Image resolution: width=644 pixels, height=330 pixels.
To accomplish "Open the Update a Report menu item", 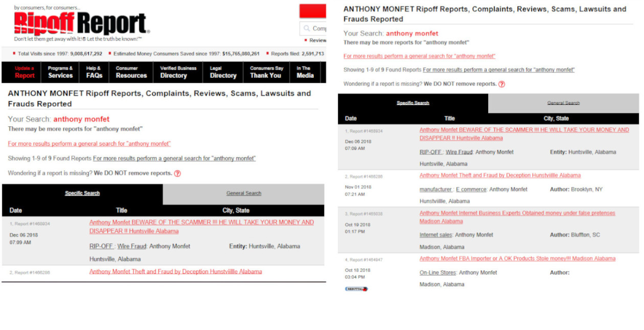I will pos(25,72).
